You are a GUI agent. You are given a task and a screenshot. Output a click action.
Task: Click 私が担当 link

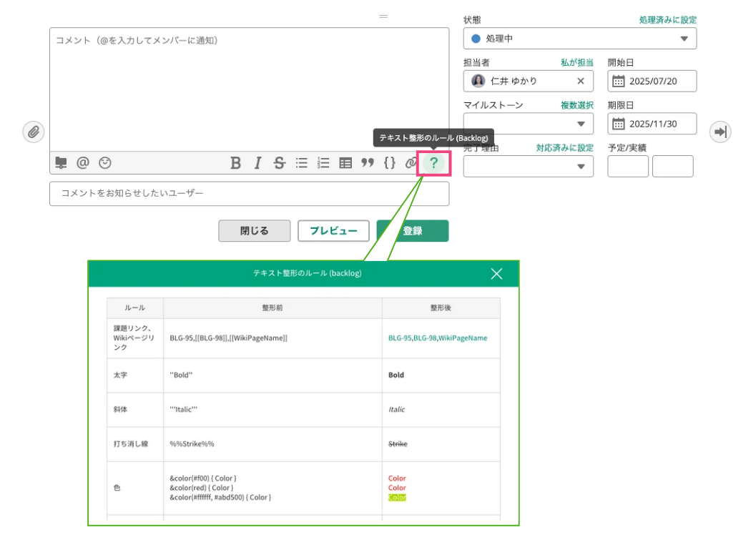(x=576, y=63)
